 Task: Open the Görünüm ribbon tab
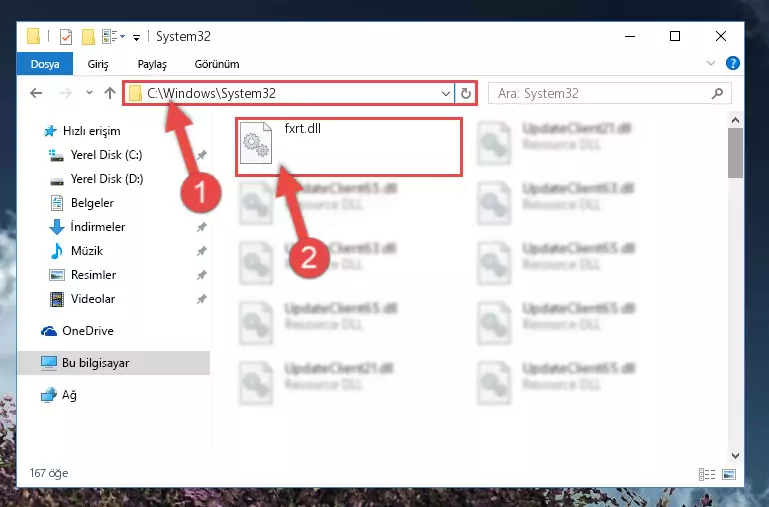(x=217, y=64)
